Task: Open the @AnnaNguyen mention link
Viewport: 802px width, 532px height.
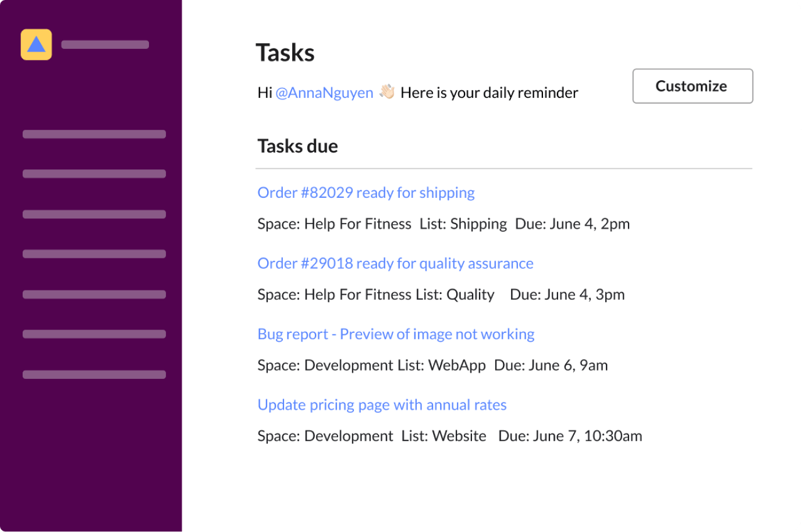Action: (x=324, y=93)
